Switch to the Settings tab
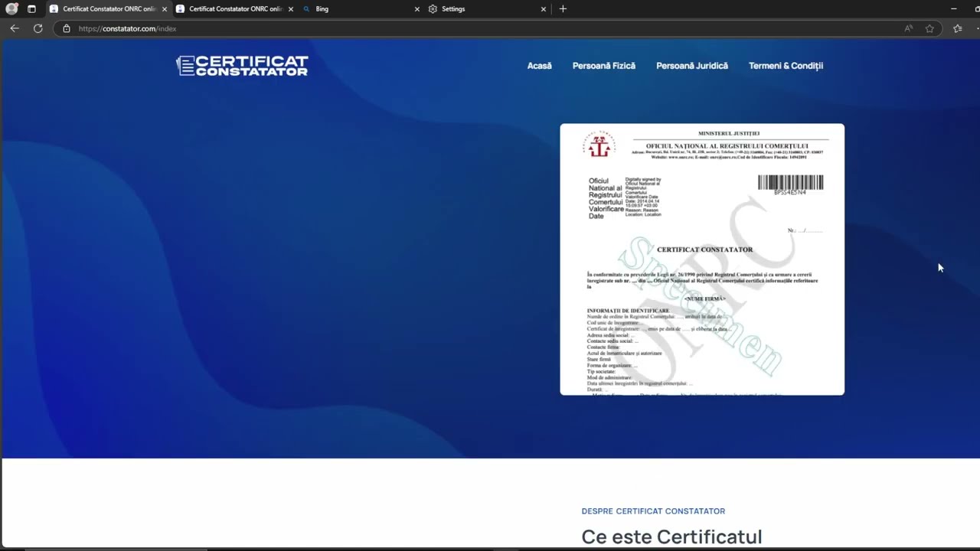This screenshot has width=980, height=551. pyautogui.click(x=488, y=9)
